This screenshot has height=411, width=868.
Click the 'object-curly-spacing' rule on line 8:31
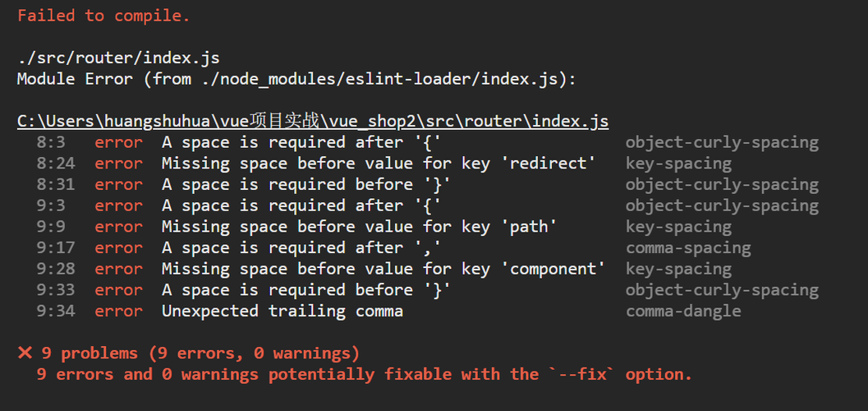pyautogui.click(x=722, y=184)
